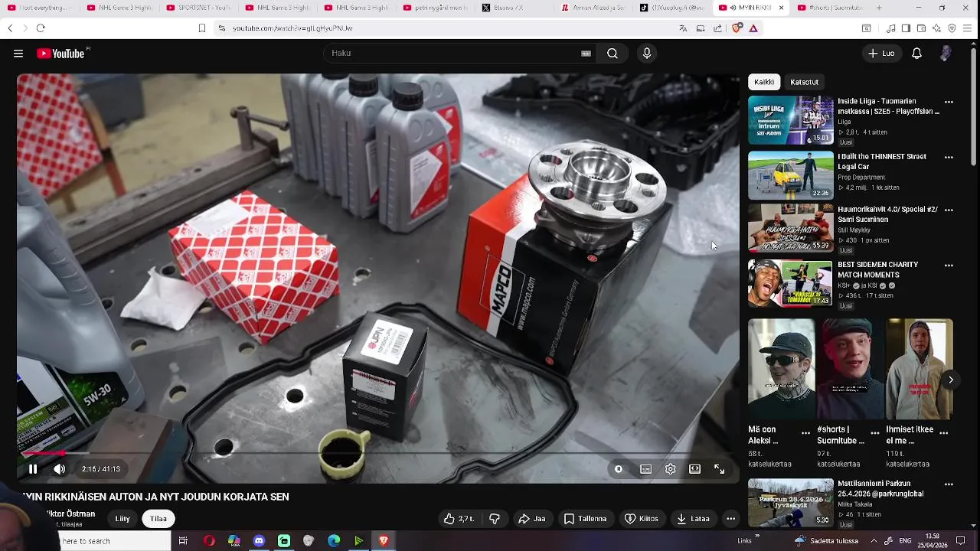Start voice search with the microphone
Screen dimensions: 980x551
pyautogui.click(x=647, y=54)
